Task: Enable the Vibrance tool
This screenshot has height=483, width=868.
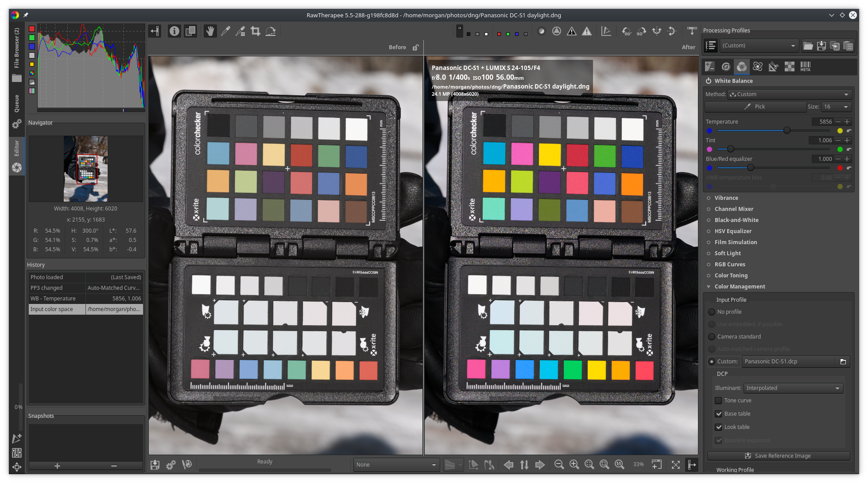Action: click(709, 198)
